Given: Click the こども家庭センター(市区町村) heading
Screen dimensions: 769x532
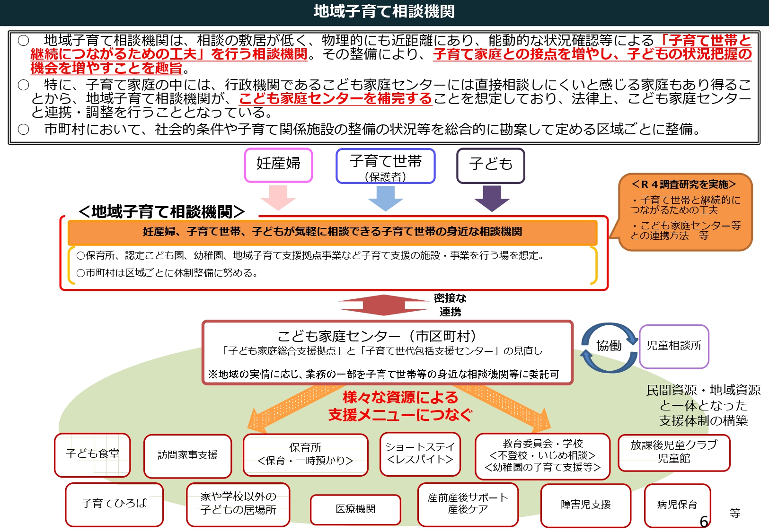Looking at the screenshot, I should [377, 336].
